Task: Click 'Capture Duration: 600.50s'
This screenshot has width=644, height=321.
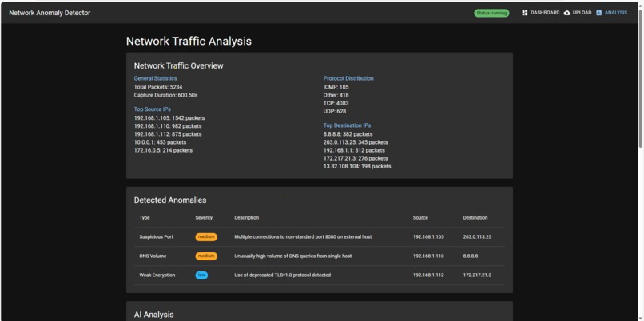Action: click(x=166, y=95)
